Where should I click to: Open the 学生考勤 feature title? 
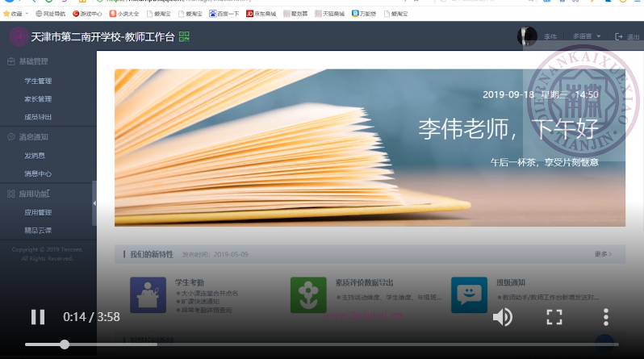(x=190, y=282)
